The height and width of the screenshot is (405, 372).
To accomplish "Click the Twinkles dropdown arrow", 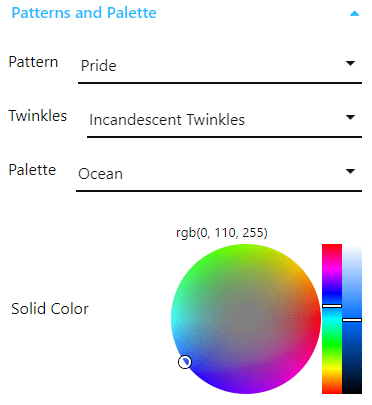I will [x=350, y=117].
